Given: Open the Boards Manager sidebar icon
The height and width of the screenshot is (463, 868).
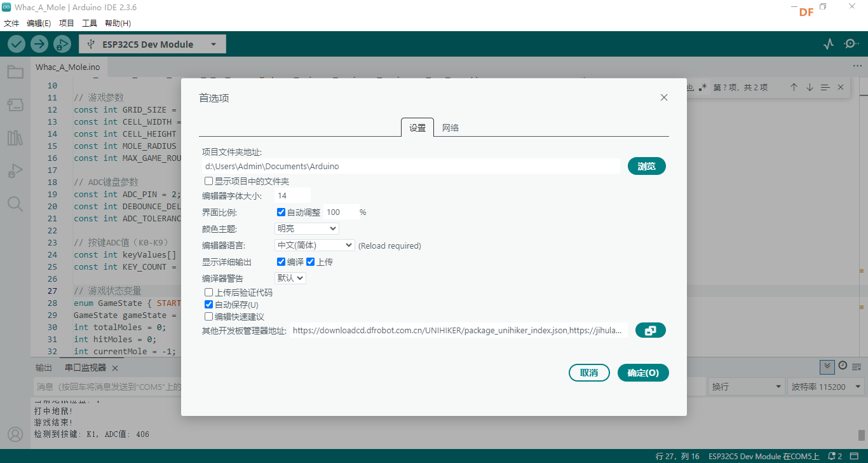Looking at the screenshot, I should pyautogui.click(x=15, y=105).
